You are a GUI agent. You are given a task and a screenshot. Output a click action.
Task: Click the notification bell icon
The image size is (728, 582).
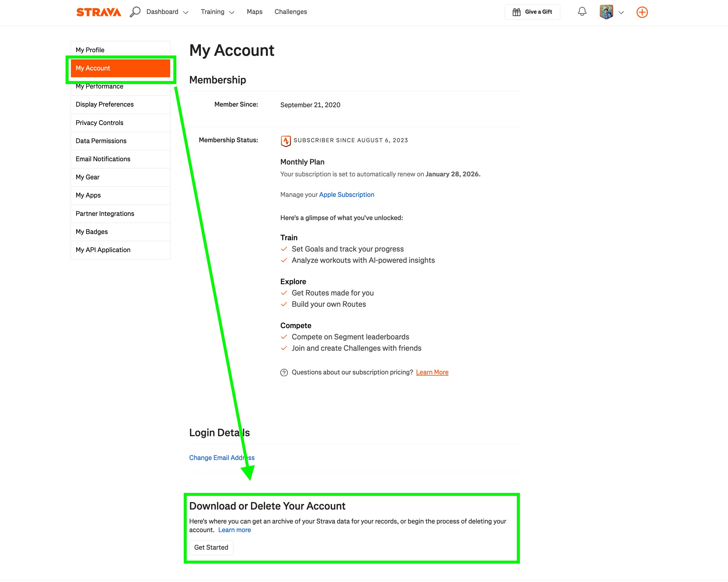[x=581, y=12]
